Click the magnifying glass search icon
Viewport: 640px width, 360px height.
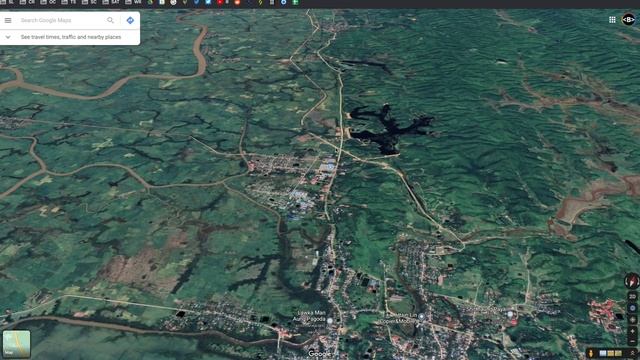click(110, 20)
